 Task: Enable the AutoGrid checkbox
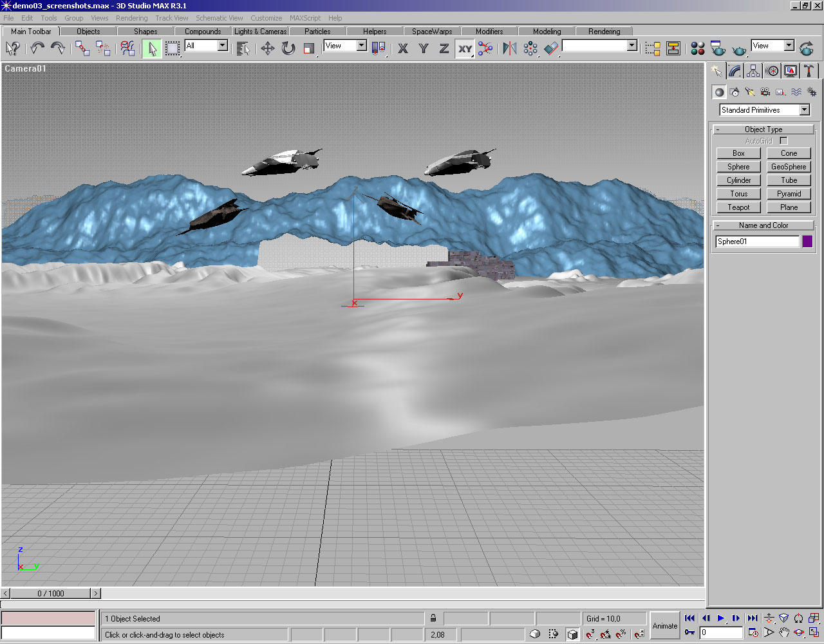[783, 140]
